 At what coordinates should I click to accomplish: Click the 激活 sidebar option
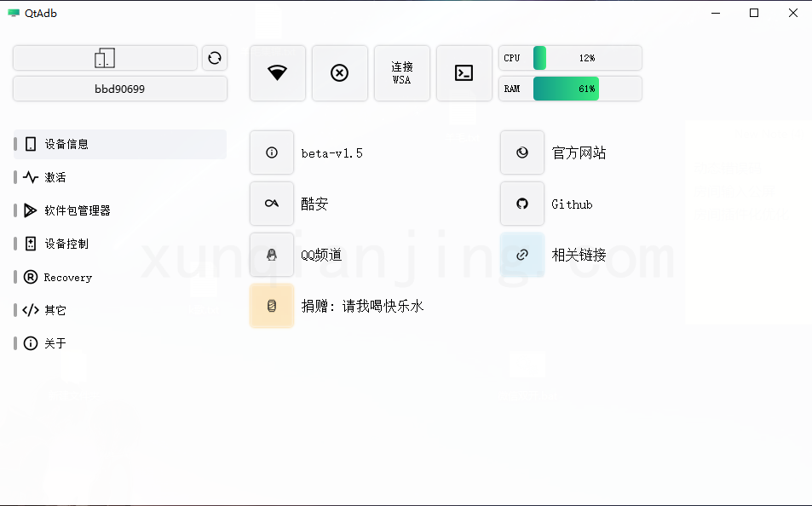click(119, 177)
